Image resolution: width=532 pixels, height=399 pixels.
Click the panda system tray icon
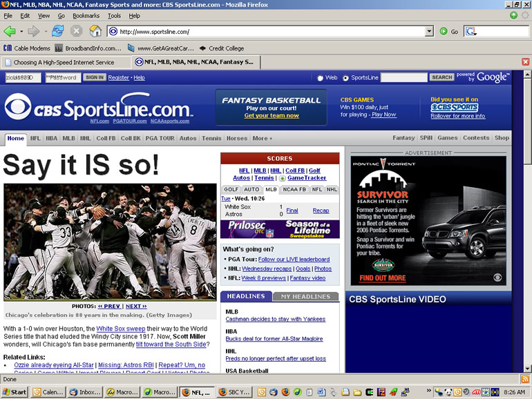click(x=448, y=392)
